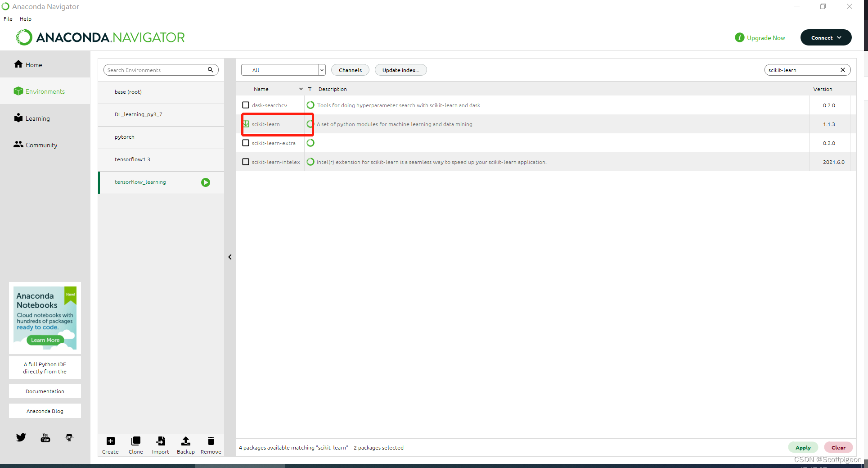Image resolution: width=868 pixels, height=468 pixels.
Task: Open the Help menu
Action: click(26, 19)
